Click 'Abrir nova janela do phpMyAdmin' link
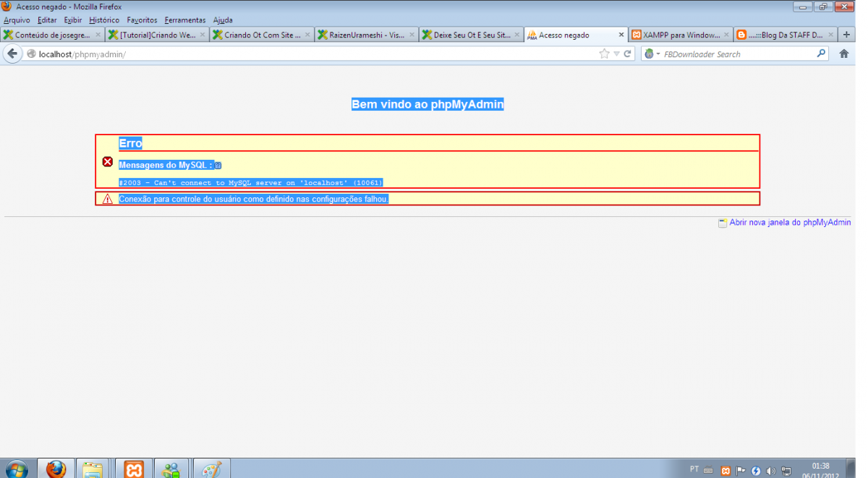This screenshot has height=478, width=868. click(x=790, y=223)
